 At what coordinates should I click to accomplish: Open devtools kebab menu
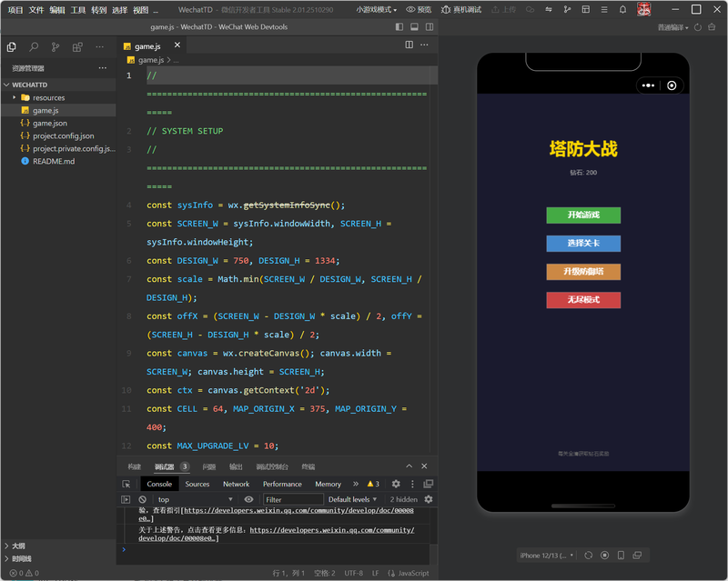(x=412, y=484)
